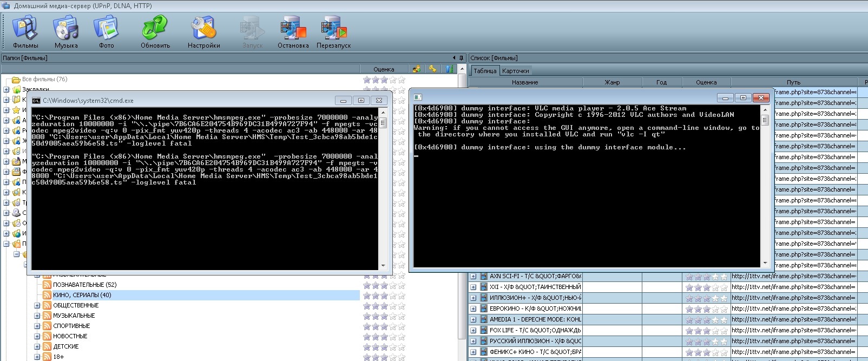Pin the Папки panel with pushpin
Screen dimensions: 868x361
click(461, 58)
